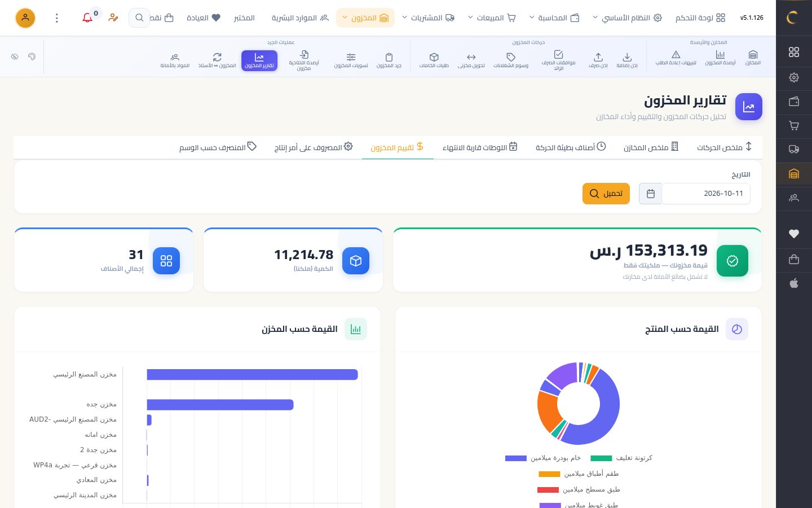Open الموارد البشرية HR menu
This screenshot has width=812, height=508.
click(x=300, y=18)
